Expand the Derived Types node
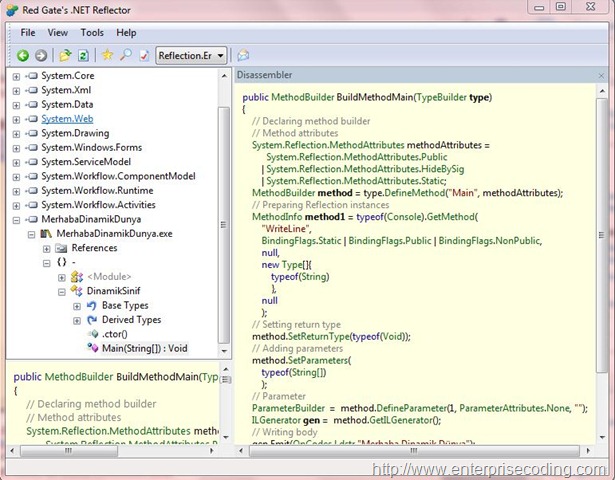The image size is (615, 480). 77,321
